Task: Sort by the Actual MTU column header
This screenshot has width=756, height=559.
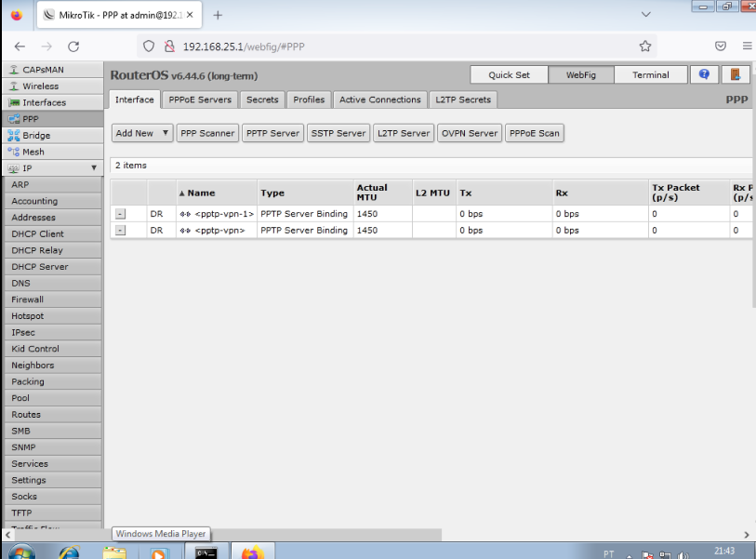Action: (x=383, y=193)
